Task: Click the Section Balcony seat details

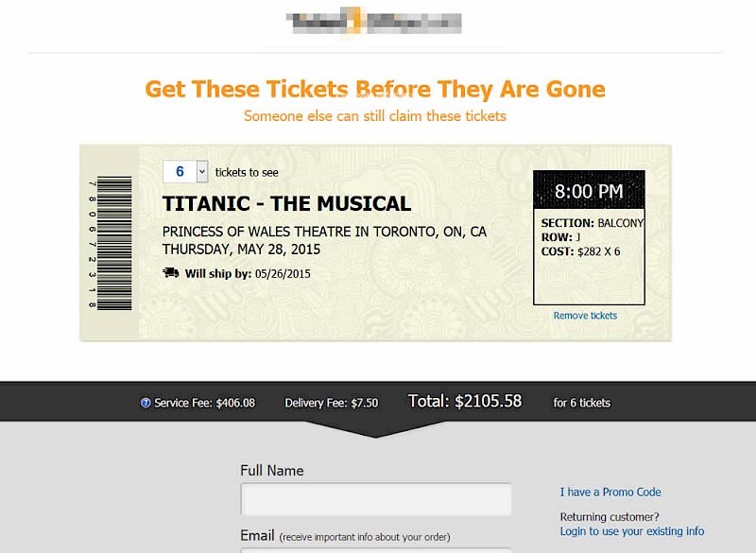Action: 592,223
